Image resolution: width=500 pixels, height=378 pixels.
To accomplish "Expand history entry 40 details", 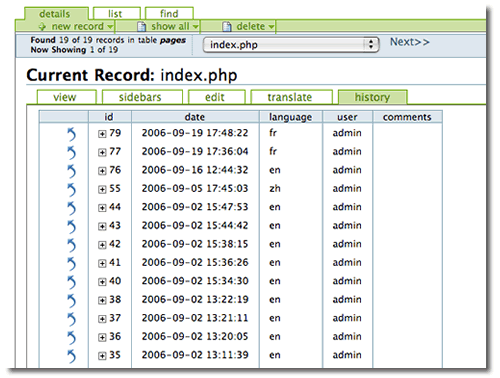I will click(102, 282).
